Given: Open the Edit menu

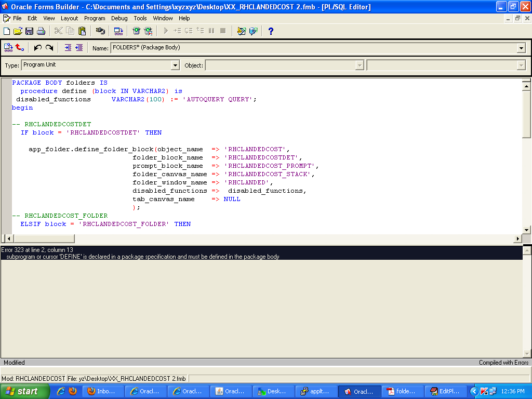Looking at the screenshot, I should click(32, 18).
